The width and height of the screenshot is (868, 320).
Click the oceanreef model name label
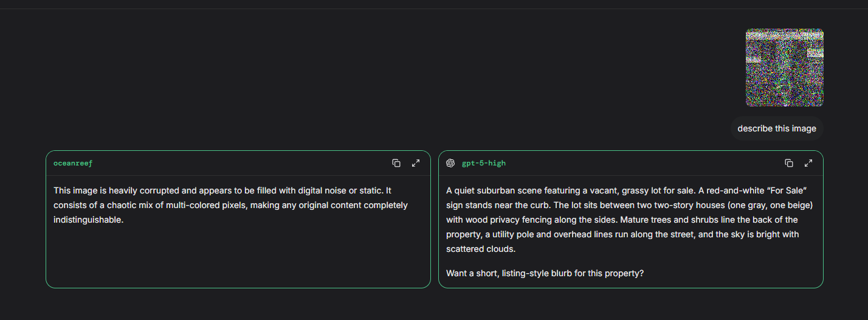tap(73, 163)
